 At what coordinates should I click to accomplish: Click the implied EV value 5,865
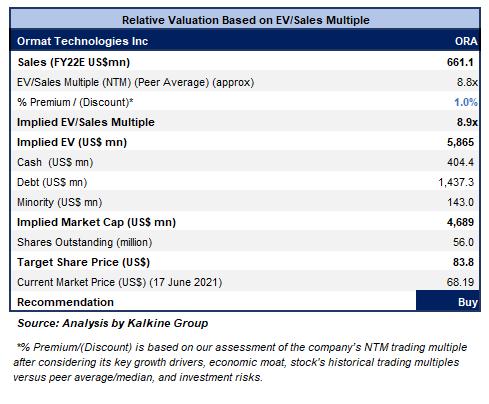[x=460, y=142]
